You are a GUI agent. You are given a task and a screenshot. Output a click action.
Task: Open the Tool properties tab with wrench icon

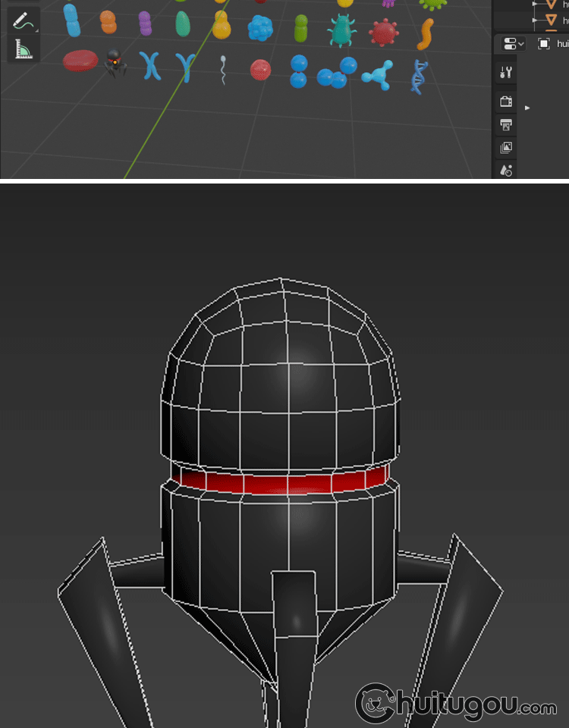tap(506, 73)
